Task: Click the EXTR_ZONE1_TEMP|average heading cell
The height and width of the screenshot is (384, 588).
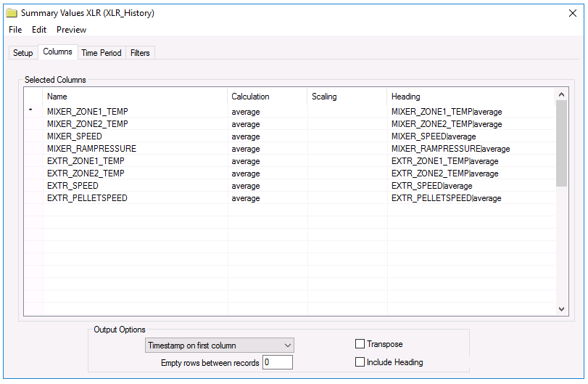Action: pyautogui.click(x=471, y=161)
